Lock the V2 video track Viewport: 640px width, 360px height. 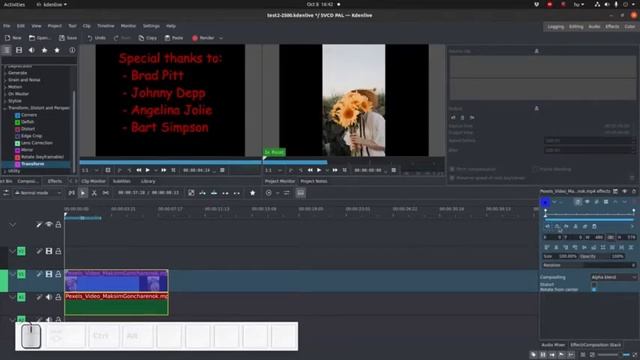[x=58, y=251]
